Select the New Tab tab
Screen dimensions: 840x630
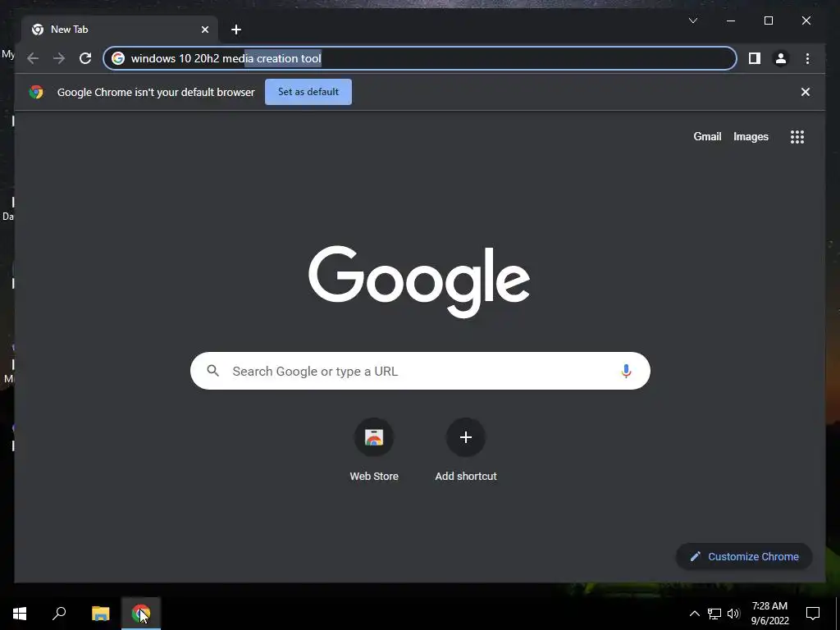pyautogui.click(x=120, y=30)
